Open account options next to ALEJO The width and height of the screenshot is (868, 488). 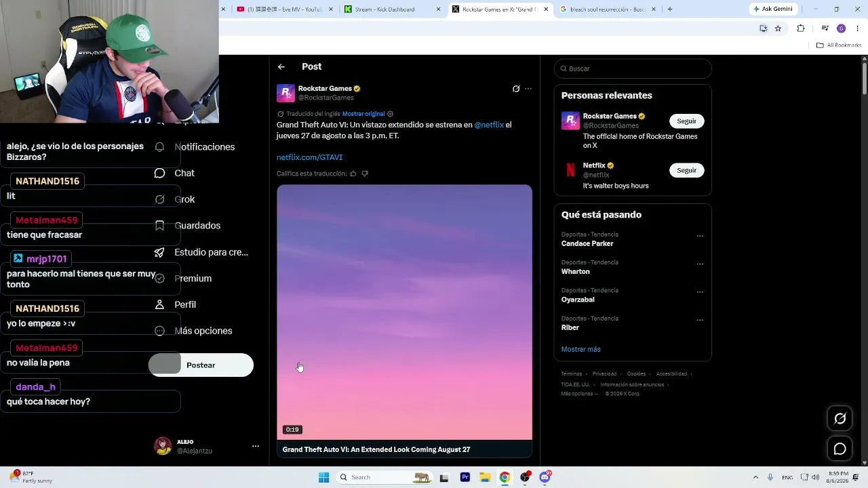pos(256,446)
